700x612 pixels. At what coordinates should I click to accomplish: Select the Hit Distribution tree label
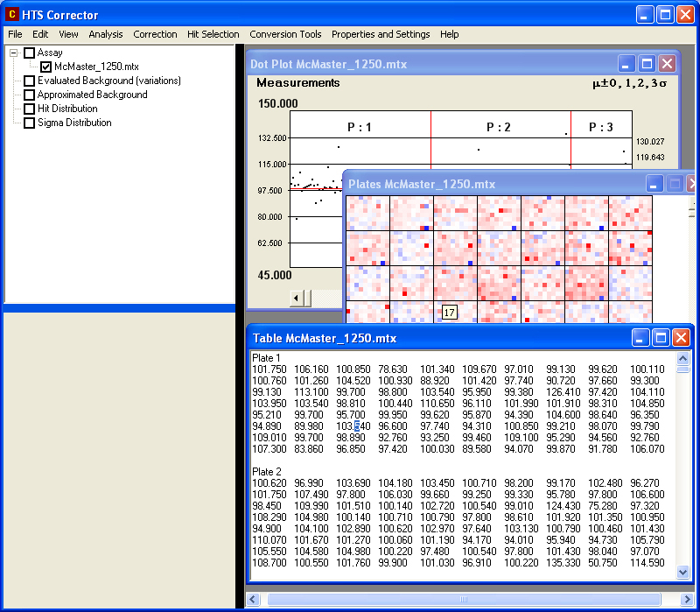[x=67, y=109]
